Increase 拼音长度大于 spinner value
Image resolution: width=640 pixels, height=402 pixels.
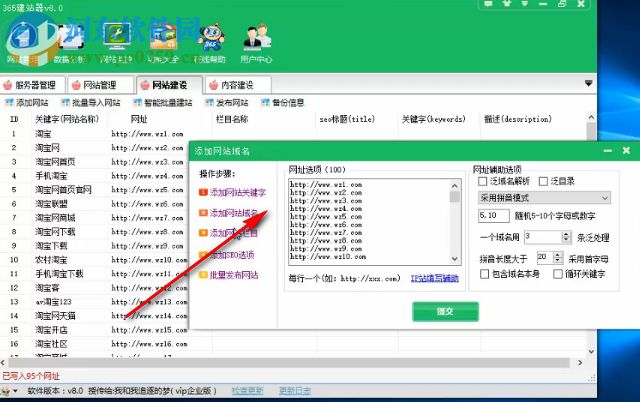[x=558, y=255]
